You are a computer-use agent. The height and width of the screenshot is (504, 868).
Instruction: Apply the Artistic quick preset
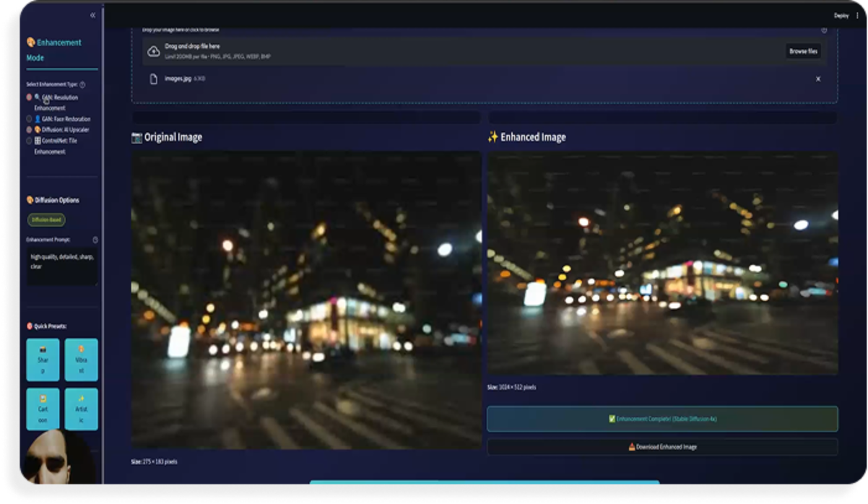click(x=81, y=409)
